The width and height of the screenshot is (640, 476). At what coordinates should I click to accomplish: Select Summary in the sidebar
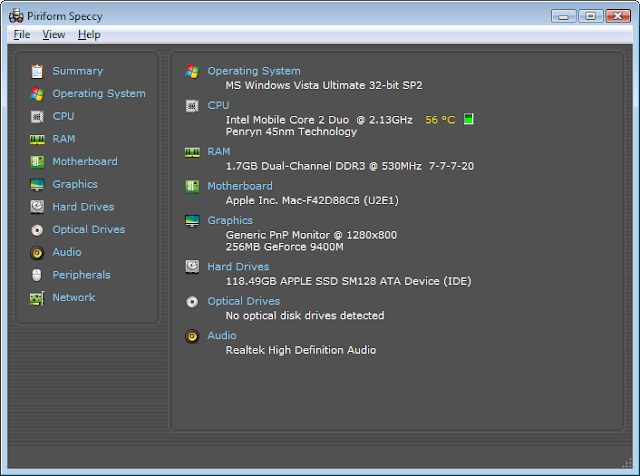[78, 71]
